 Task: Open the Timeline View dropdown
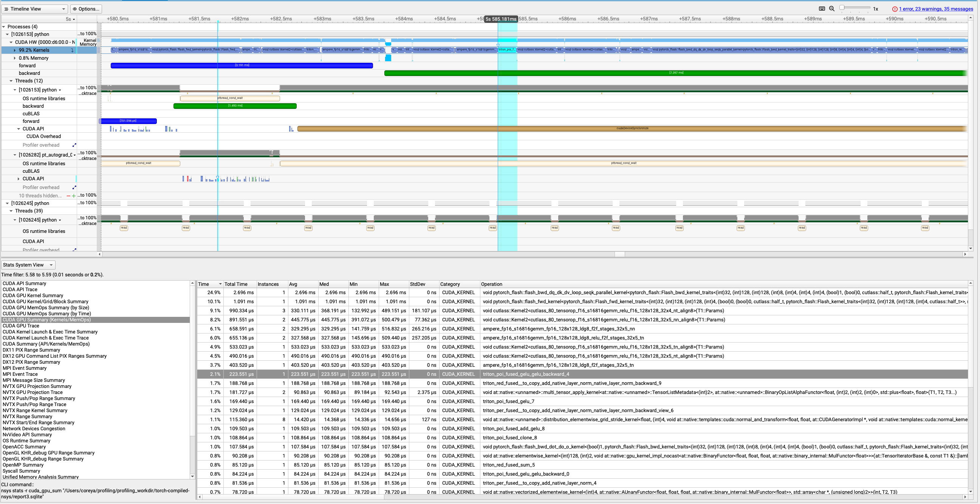(x=35, y=9)
